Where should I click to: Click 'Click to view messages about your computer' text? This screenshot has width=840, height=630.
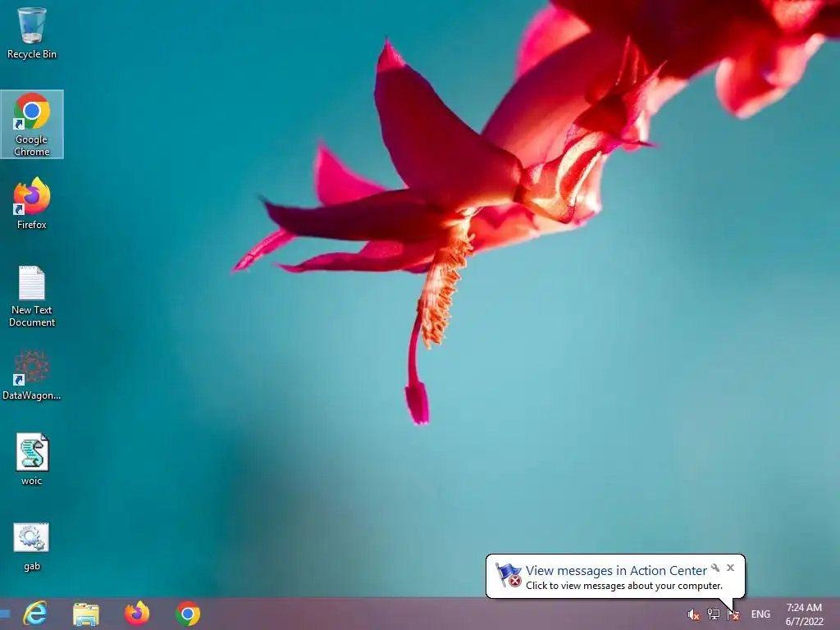click(x=624, y=586)
